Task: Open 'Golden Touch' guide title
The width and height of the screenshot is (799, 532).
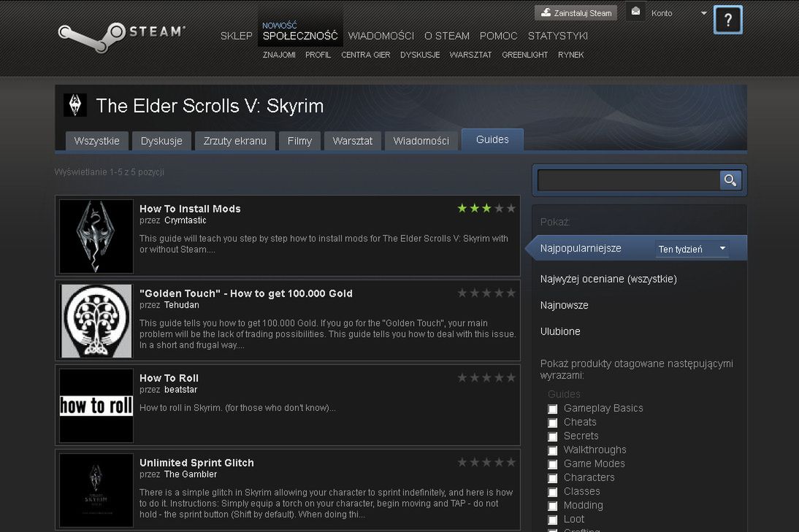Action: tap(246, 293)
